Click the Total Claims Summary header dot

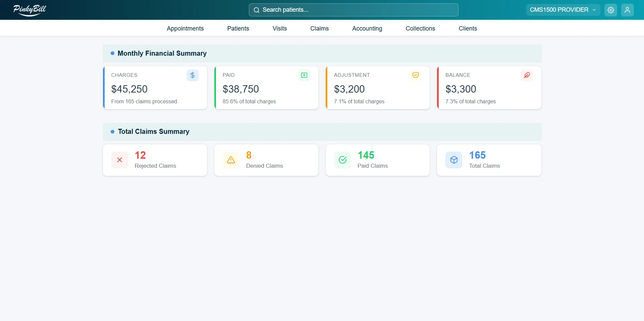[x=113, y=131]
